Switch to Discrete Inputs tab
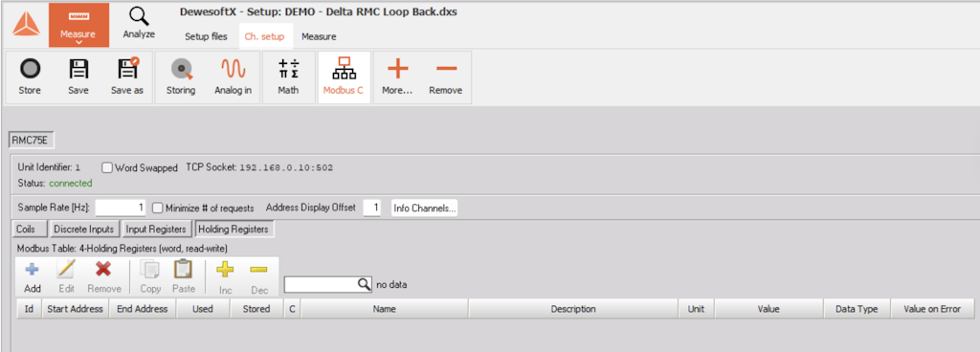This screenshot has width=980, height=352. coord(84,229)
